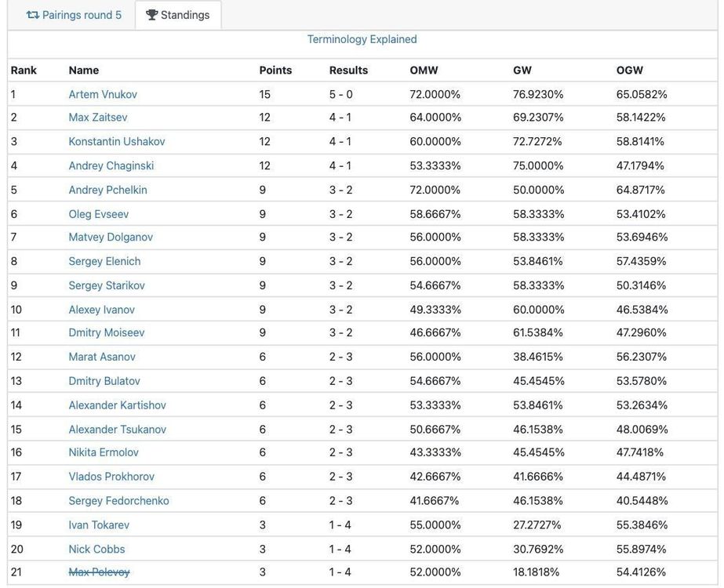Open Matvey Dolganov's profile link

[111, 238]
